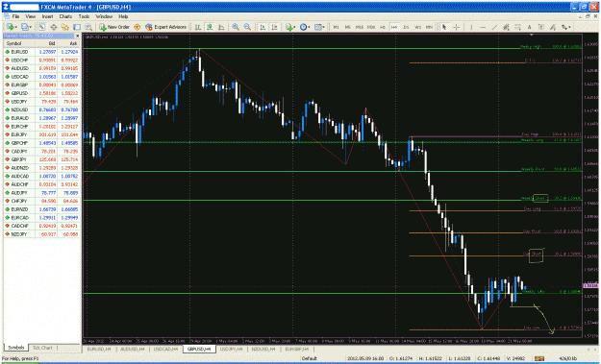601x364 pixels.
Task: Select USDJPY row in Market Watch
Action: coord(41,102)
